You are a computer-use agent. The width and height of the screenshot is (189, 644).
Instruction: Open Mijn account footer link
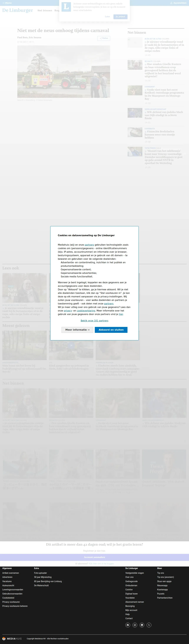point(131,610)
